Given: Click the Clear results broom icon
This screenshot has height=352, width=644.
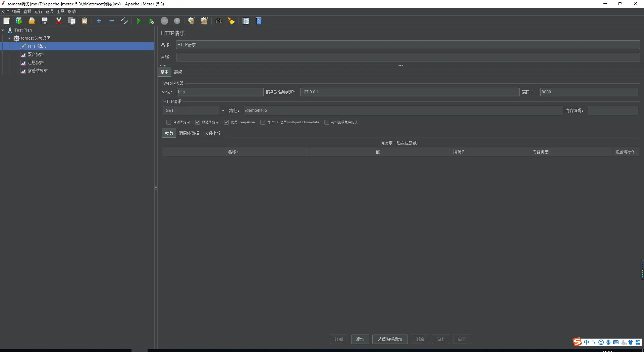Looking at the screenshot, I should pos(191,21).
